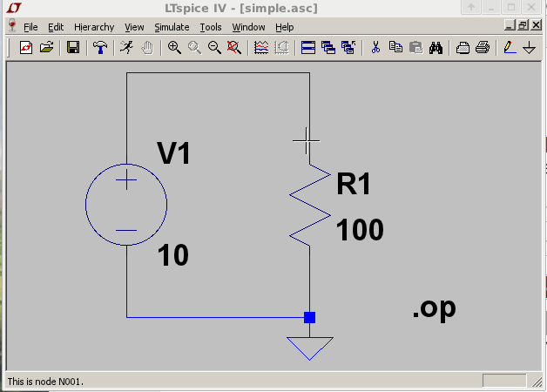This screenshot has width=547, height=392.
Task: Click the status bar node N001 message
Action: (x=45, y=382)
